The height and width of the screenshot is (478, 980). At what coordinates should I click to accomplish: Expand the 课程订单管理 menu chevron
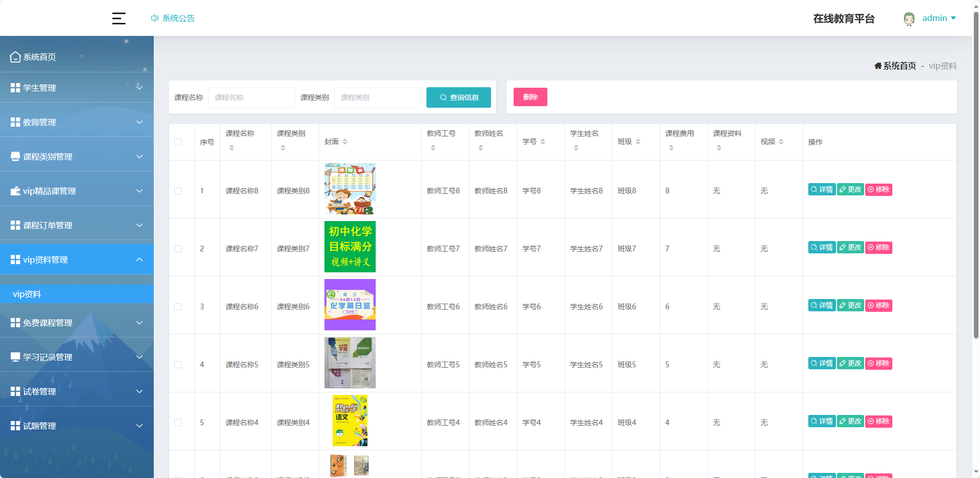[139, 225]
